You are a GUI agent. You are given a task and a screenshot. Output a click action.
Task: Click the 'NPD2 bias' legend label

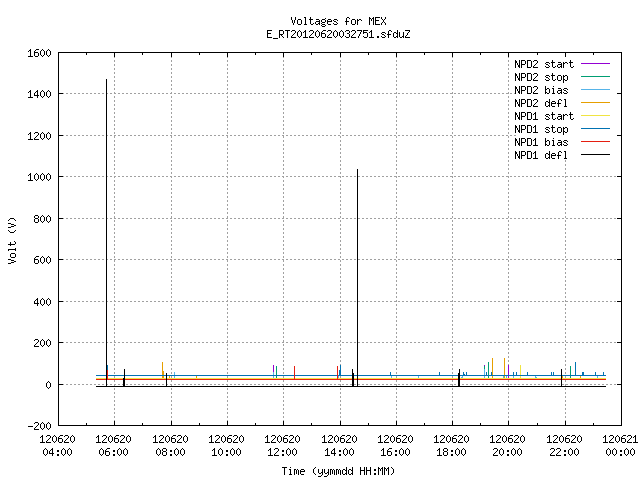(x=541, y=90)
